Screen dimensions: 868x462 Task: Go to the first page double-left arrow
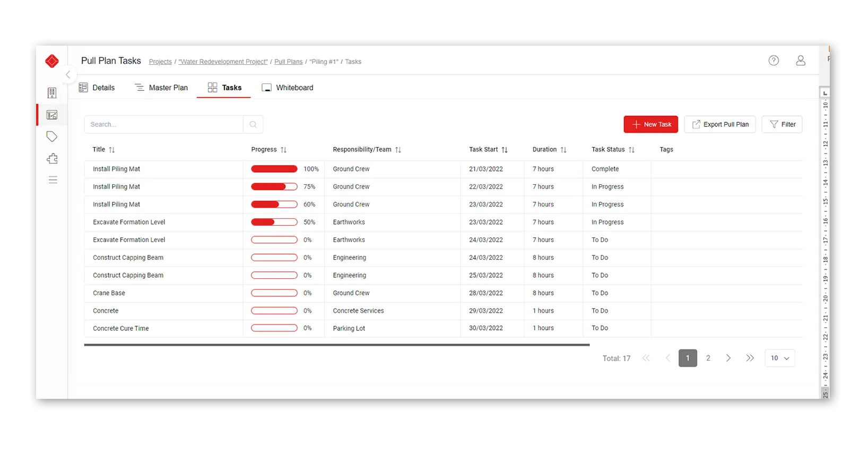646,358
